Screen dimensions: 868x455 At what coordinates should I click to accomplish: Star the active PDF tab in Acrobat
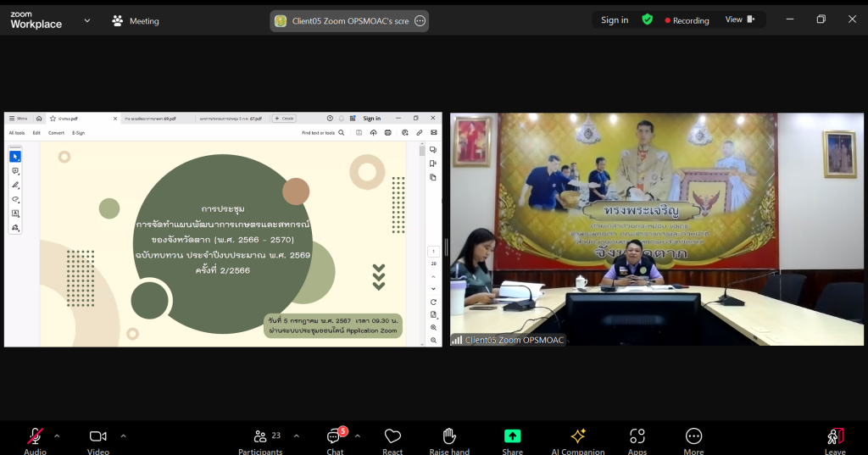click(x=53, y=119)
